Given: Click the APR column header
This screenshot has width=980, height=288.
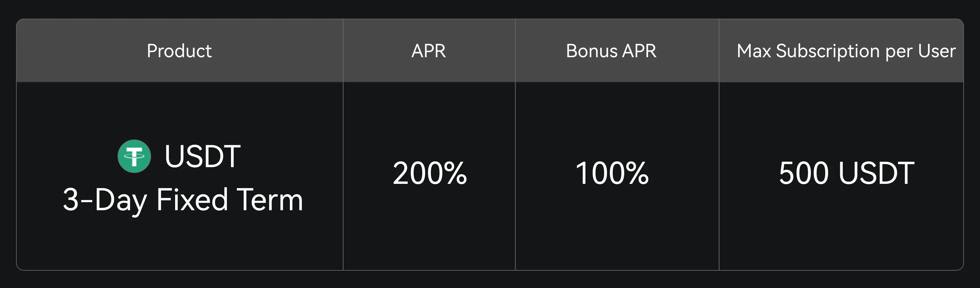Looking at the screenshot, I should [x=428, y=51].
